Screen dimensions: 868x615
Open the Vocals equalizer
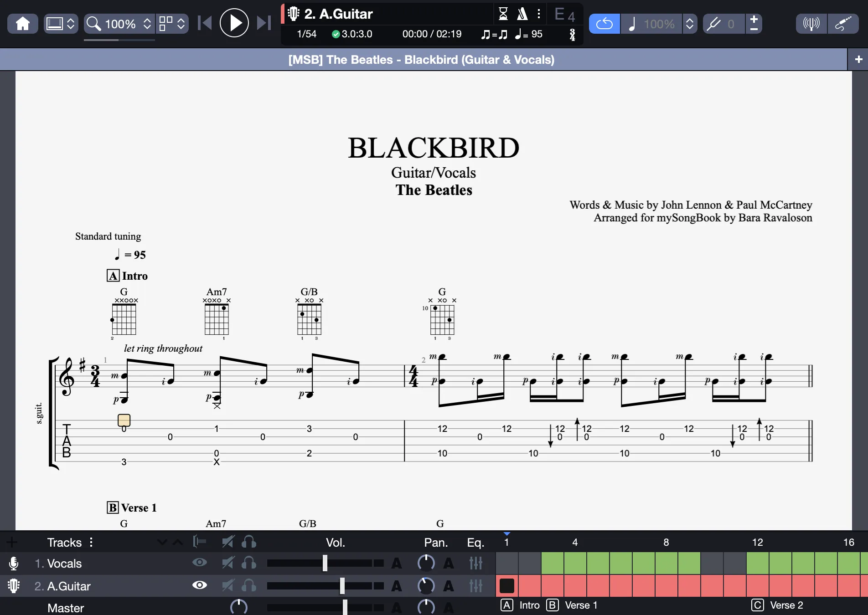tap(476, 563)
